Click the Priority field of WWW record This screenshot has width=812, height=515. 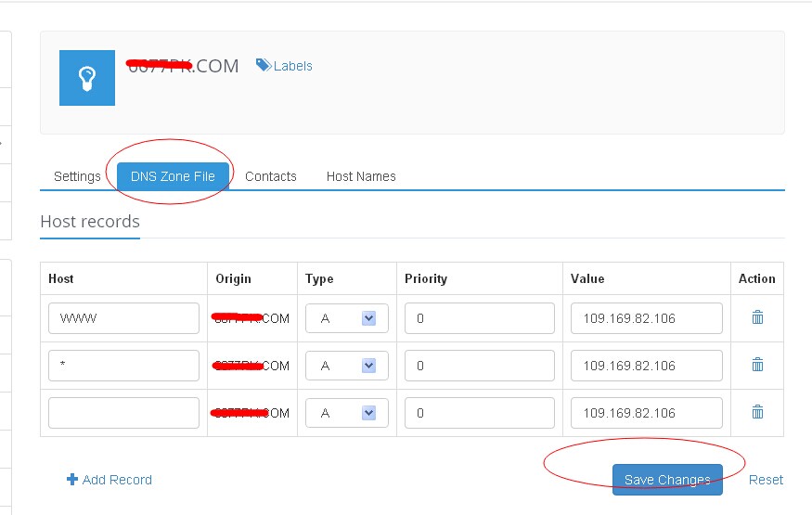click(479, 318)
